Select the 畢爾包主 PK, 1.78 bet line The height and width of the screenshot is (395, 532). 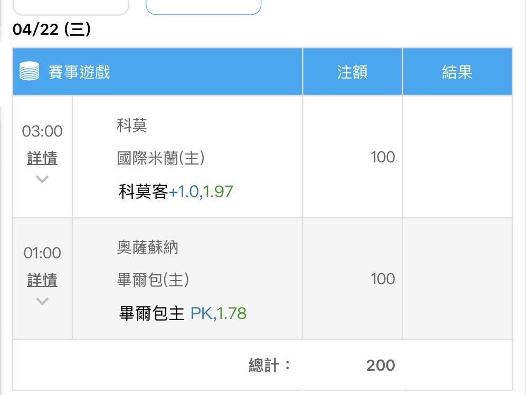point(183,314)
